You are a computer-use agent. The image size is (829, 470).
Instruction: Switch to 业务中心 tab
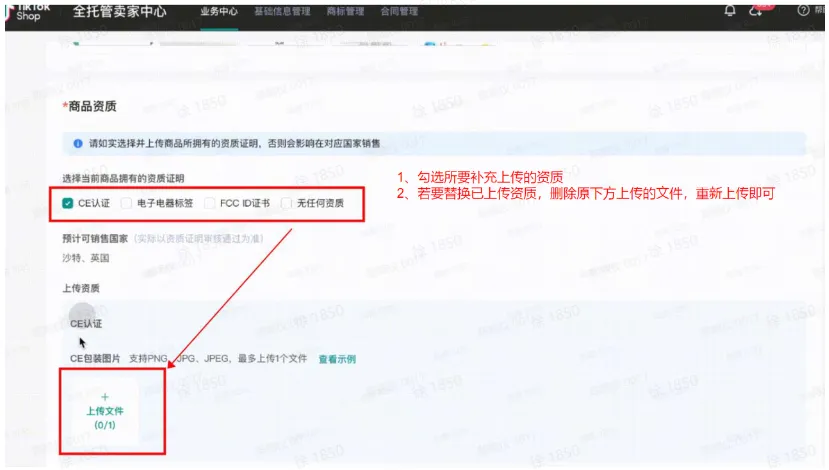(x=219, y=11)
